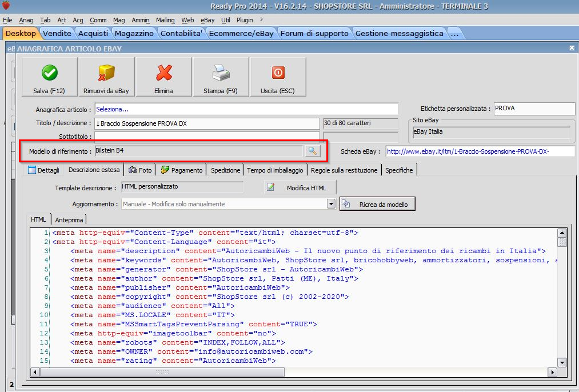Click the red X Elimina icon
This screenshot has height=392, width=579.
click(163, 73)
